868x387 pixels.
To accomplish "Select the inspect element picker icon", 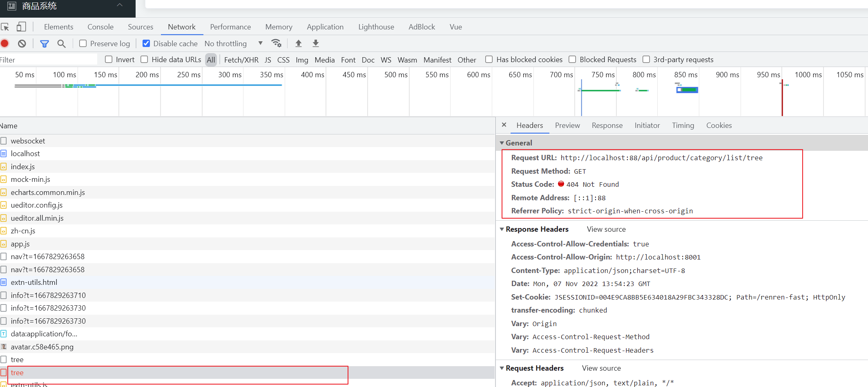I will [5, 27].
